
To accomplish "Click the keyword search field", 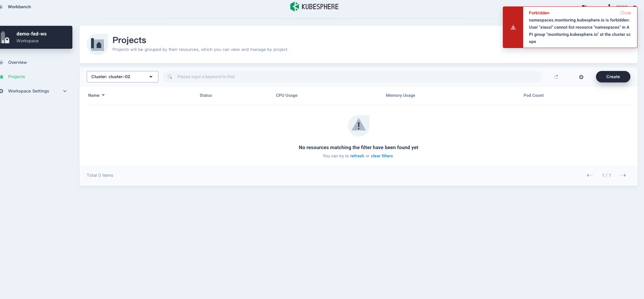I will 352,77.
